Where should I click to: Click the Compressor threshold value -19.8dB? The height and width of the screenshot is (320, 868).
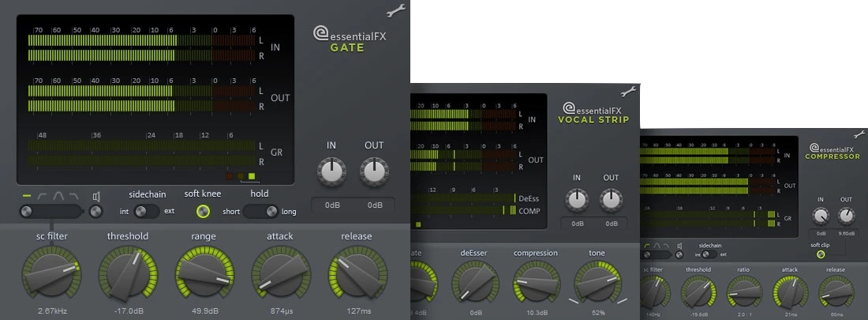(698, 315)
